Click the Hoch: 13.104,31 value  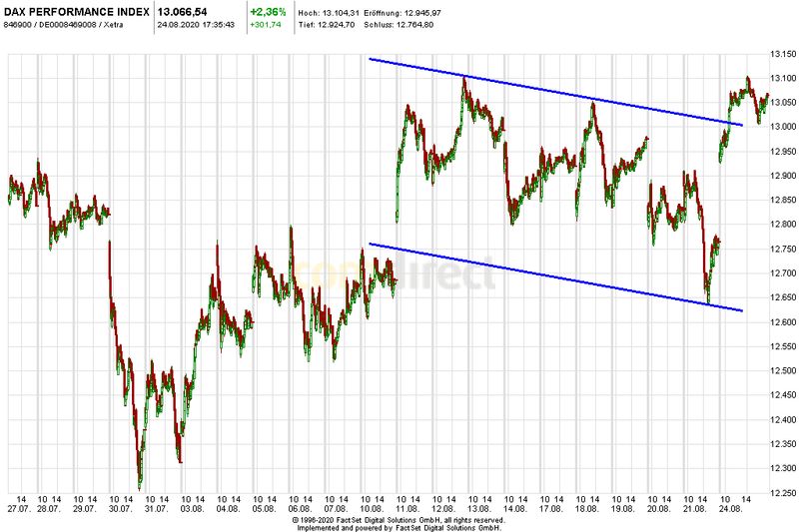327,13
